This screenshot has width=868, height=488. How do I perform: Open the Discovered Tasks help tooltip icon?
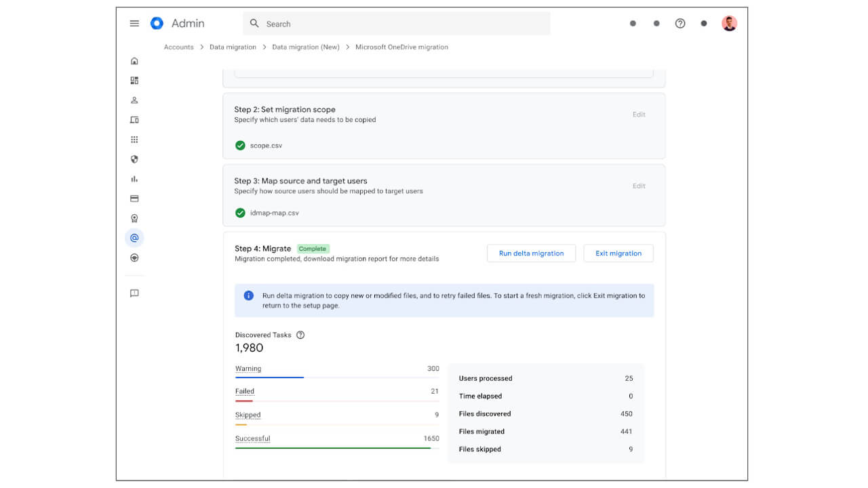click(300, 334)
